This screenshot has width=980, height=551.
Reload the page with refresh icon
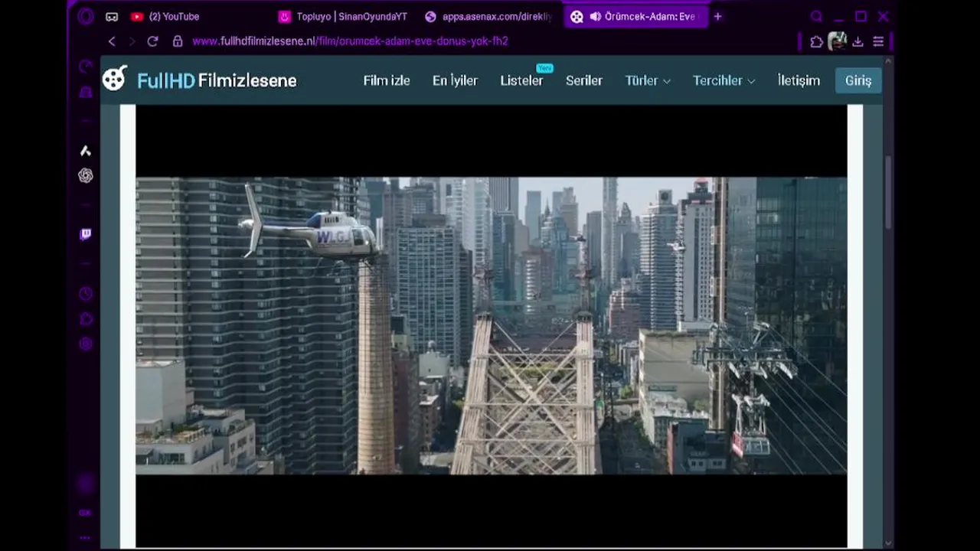pos(152,41)
